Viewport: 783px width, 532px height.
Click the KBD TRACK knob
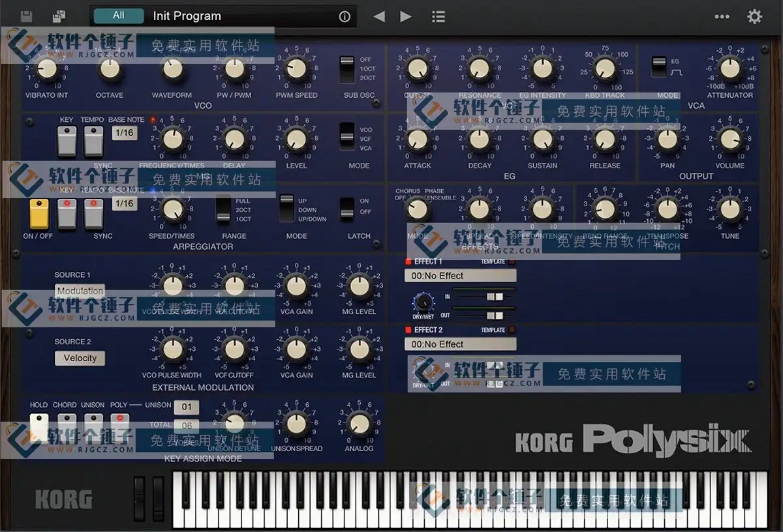[605, 68]
